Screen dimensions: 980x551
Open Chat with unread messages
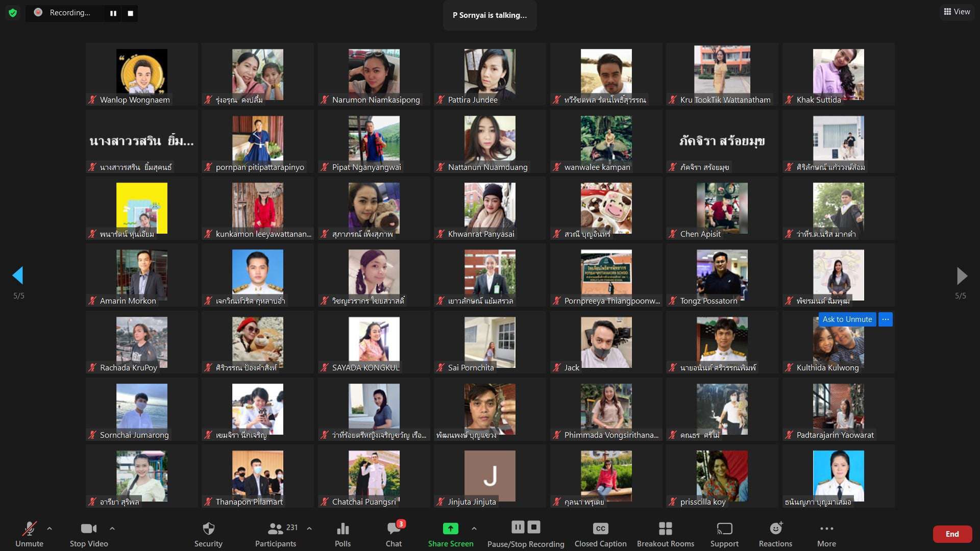(x=394, y=529)
